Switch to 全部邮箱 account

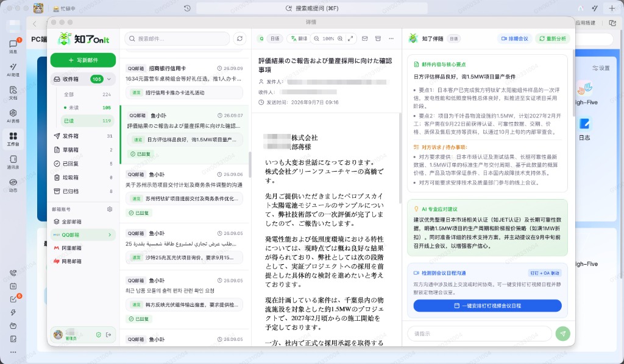coord(83,222)
